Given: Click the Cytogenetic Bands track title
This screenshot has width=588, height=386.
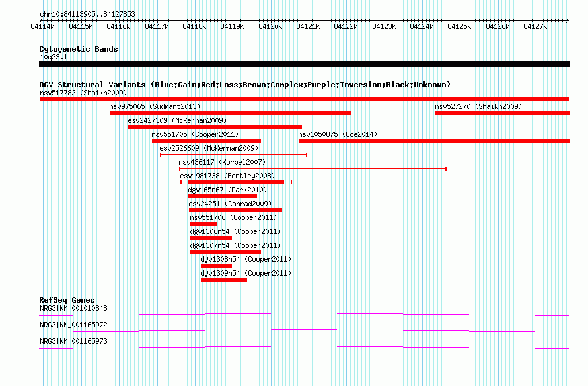Looking at the screenshot, I should (x=79, y=49).
